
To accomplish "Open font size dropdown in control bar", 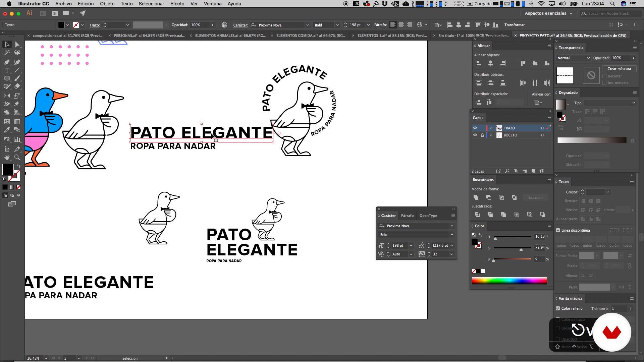I will [368, 25].
